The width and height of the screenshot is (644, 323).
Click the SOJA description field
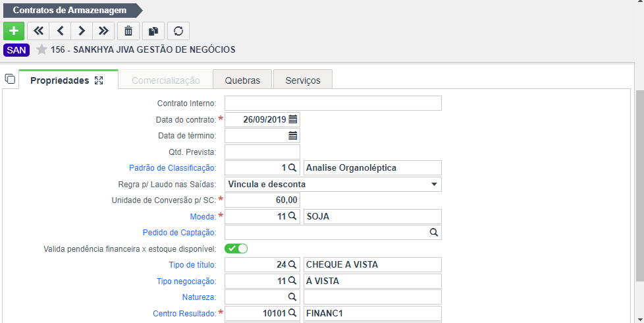(373, 216)
